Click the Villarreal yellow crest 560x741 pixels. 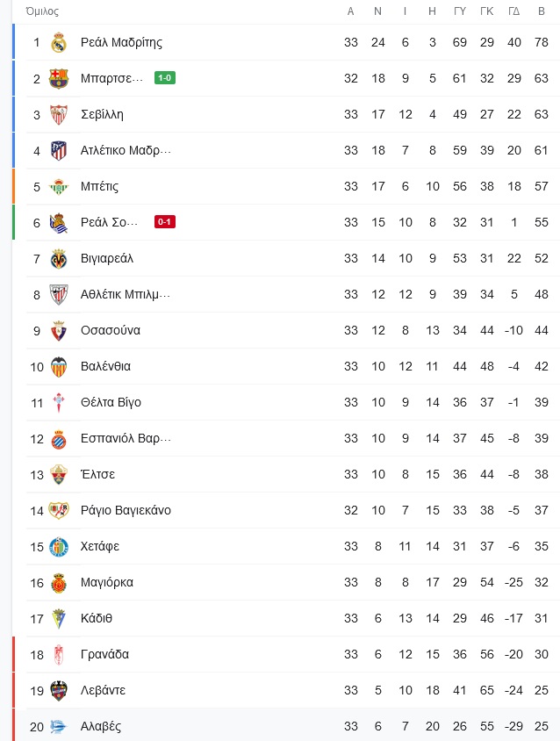[x=59, y=258]
